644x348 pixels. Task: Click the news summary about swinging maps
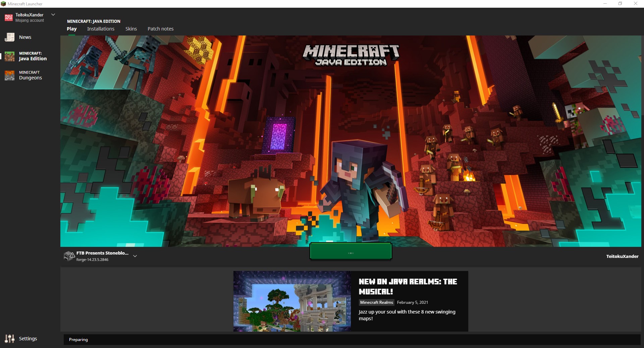(407, 315)
